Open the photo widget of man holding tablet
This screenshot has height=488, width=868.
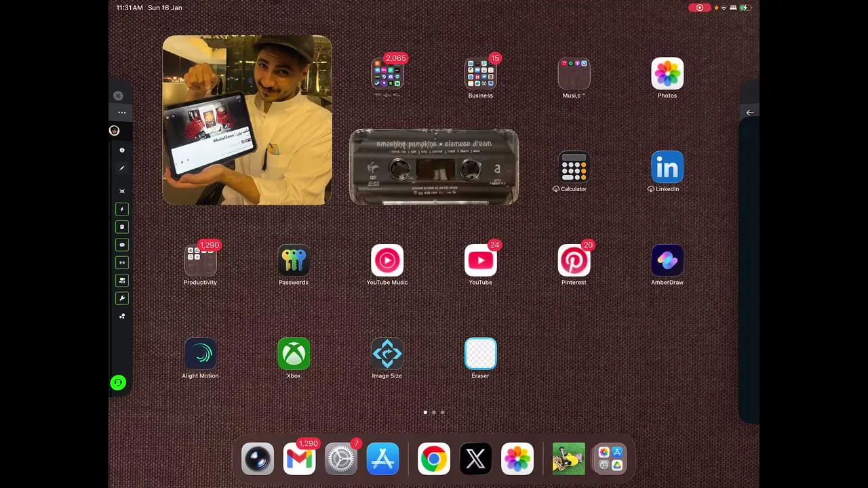[248, 120]
